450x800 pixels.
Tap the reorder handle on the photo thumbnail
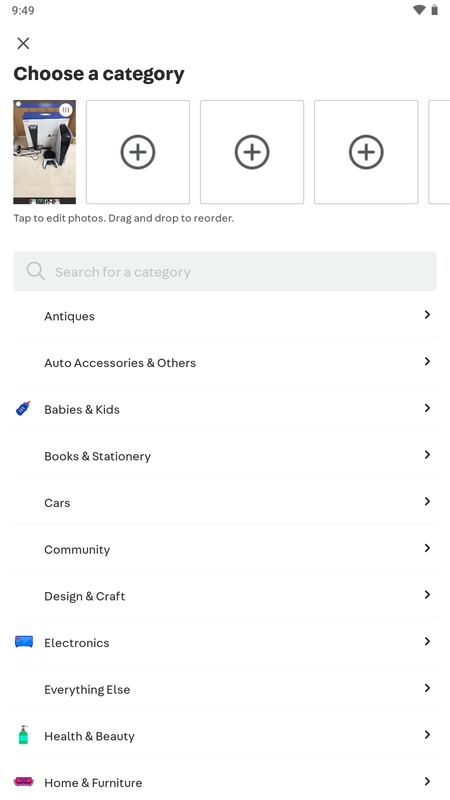66,110
